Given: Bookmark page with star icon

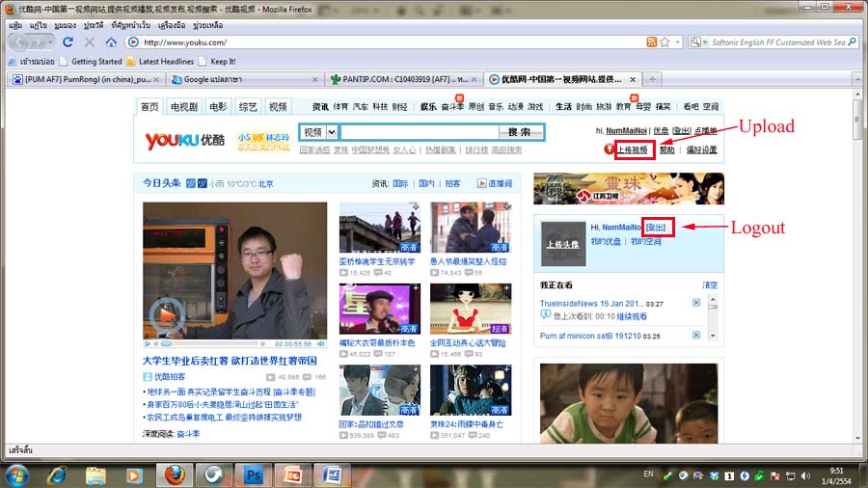Looking at the screenshot, I should 665,42.
